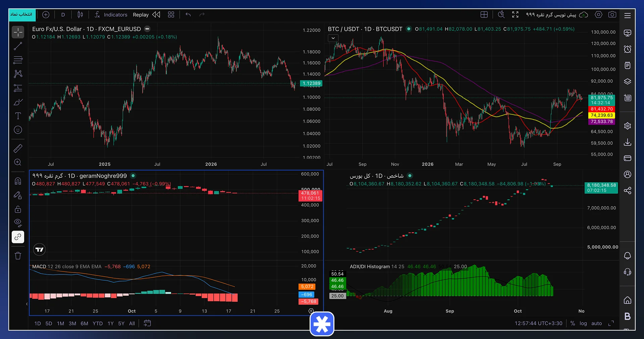The image size is (644, 339).
Task: Lock all drawing tools
Action: pos(18,209)
